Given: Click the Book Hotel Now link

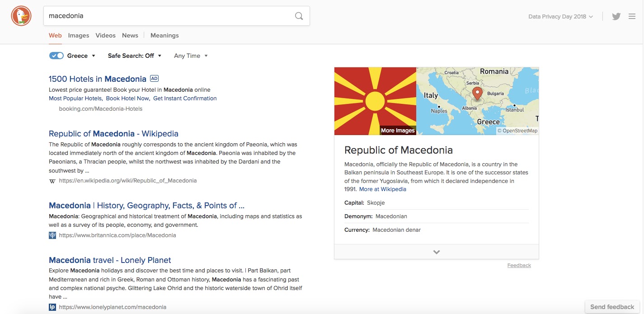Looking at the screenshot, I should click(x=127, y=98).
